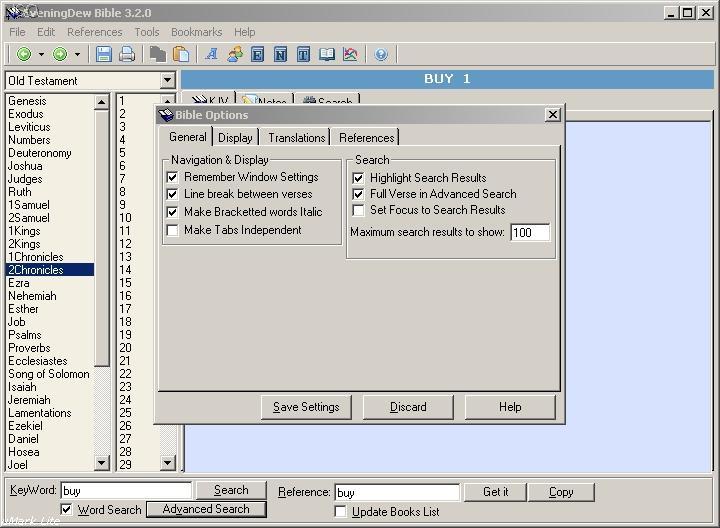The width and height of the screenshot is (720, 528).
Task: Toggle the Word Search checkbox
Action: (67, 509)
